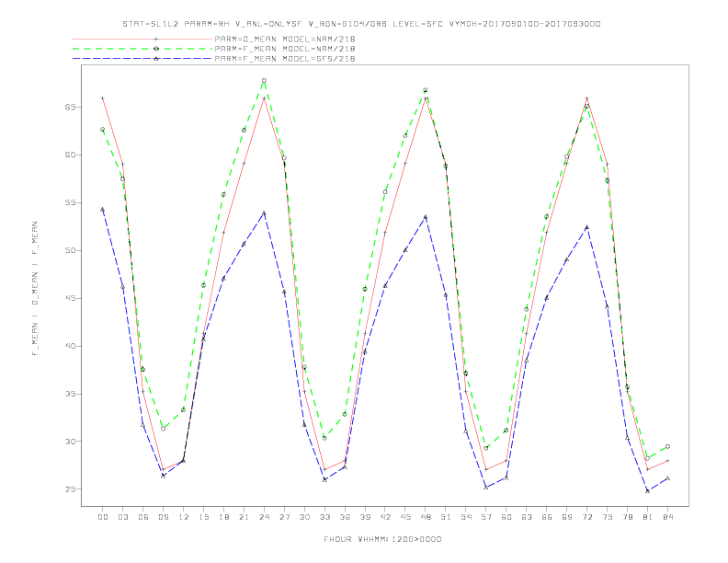Select legend entry PARM=F_MEAN MODEL=NAM/218
The height and width of the screenshot is (563, 728).
285,49
